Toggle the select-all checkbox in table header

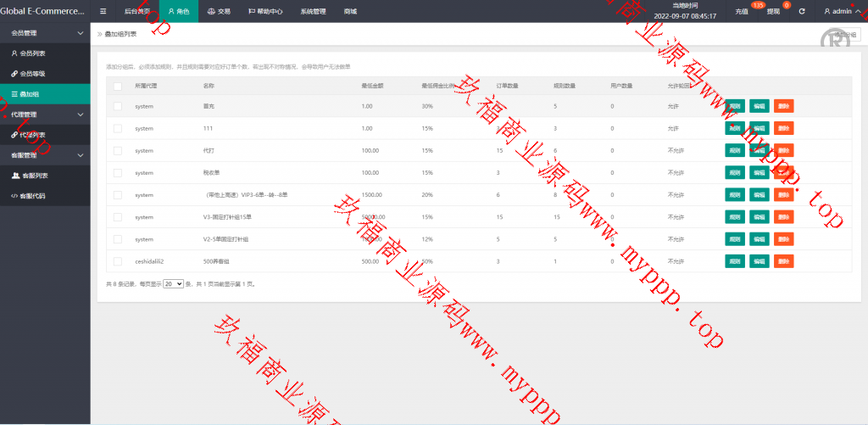pos(118,86)
